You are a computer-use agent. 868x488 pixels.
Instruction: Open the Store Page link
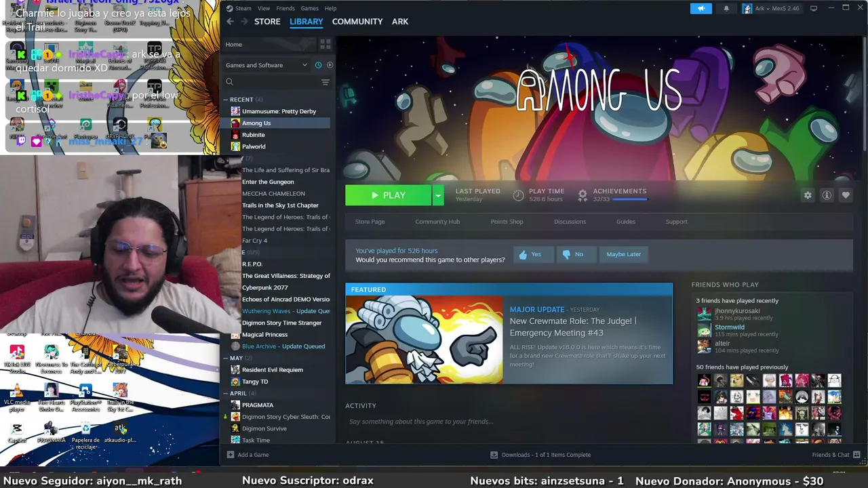tap(370, 222)
